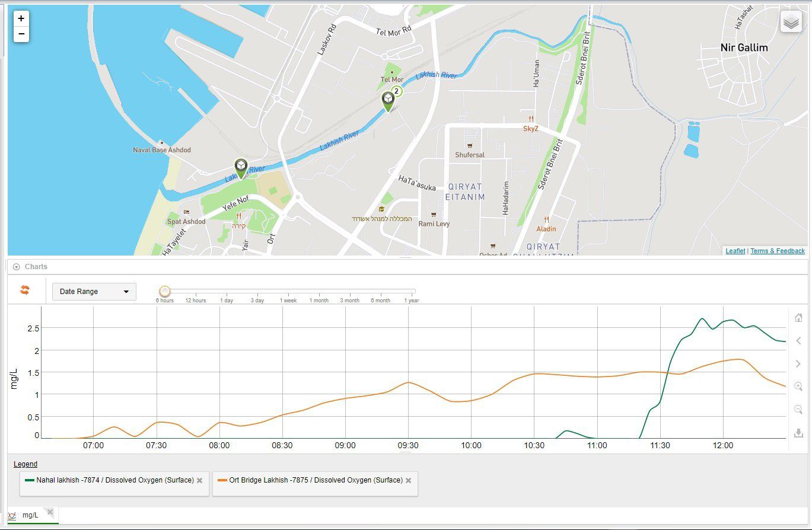The height and width of the screenshot is (530, 812).
Task: Pan chart backward with left arrow
Action: [x=798, y=341]
